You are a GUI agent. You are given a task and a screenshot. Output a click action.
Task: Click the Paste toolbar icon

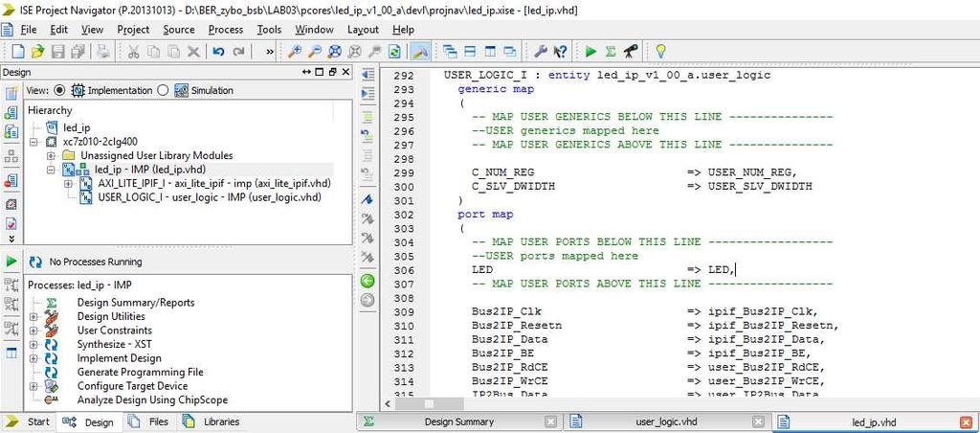click(173, 52)
